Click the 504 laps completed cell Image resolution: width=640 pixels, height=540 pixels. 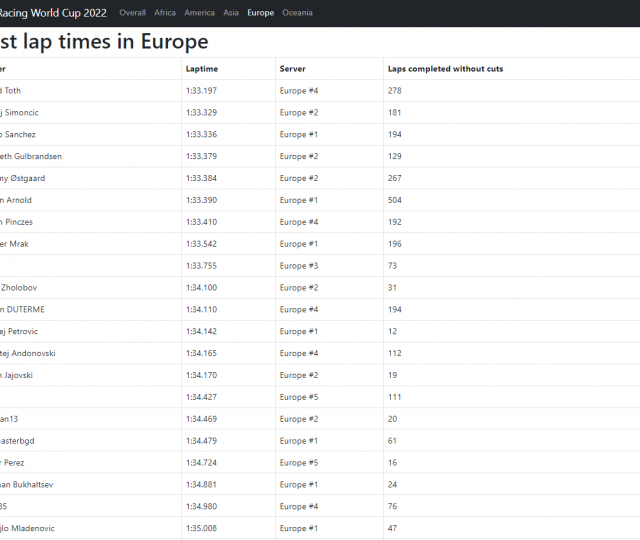395,200
